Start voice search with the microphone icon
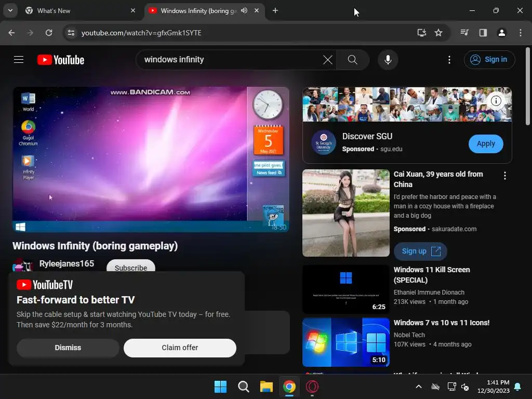 (388, 60)
